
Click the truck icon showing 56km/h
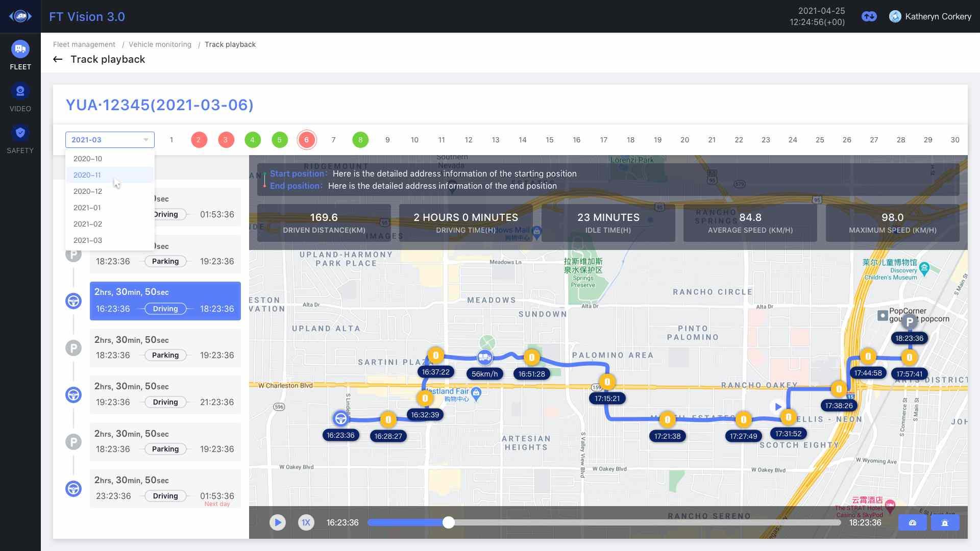coord(484,357)
